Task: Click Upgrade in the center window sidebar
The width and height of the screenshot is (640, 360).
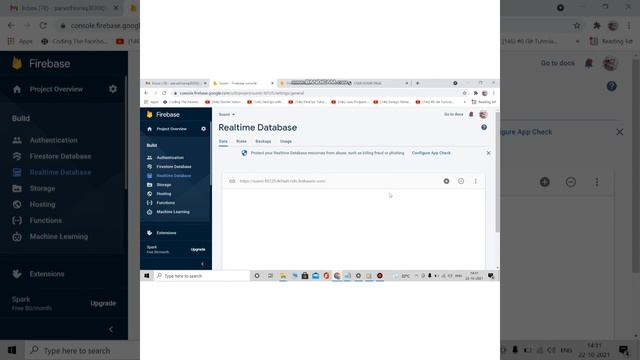Action: click(198, 249)
